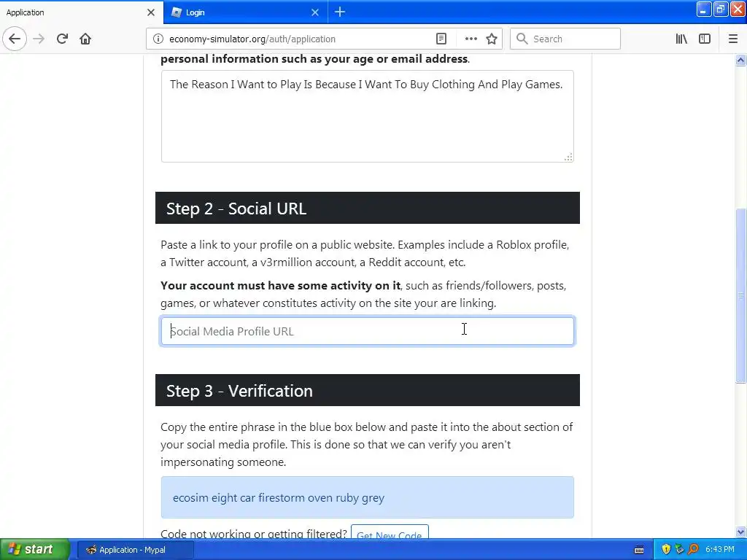Close the Login tab
Image resolution: width=747 pixels, height=560 pixels.
click(x=315, y=12)
